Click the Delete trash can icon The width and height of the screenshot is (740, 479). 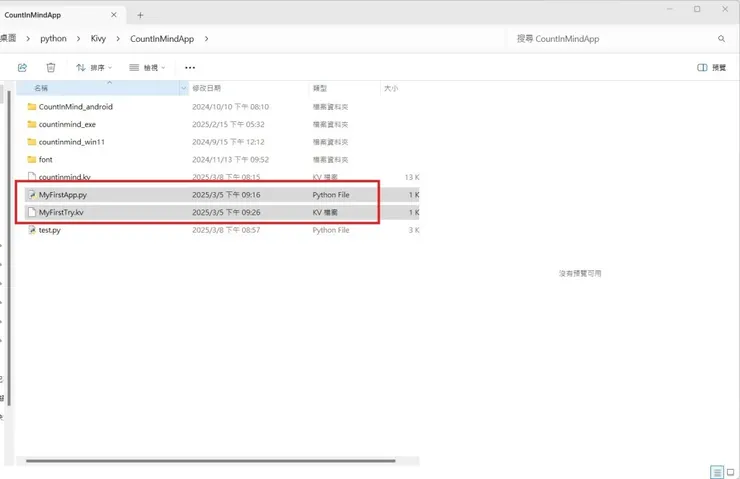click(50, 67)
